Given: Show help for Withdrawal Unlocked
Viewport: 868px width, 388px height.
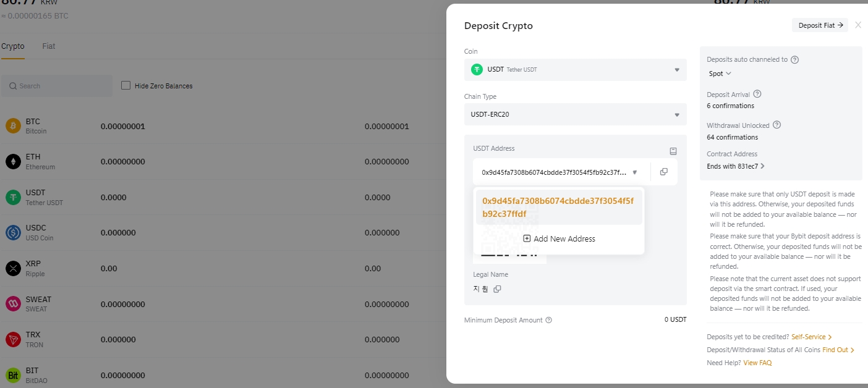Looking at the screenshot, I should point(777,125).
